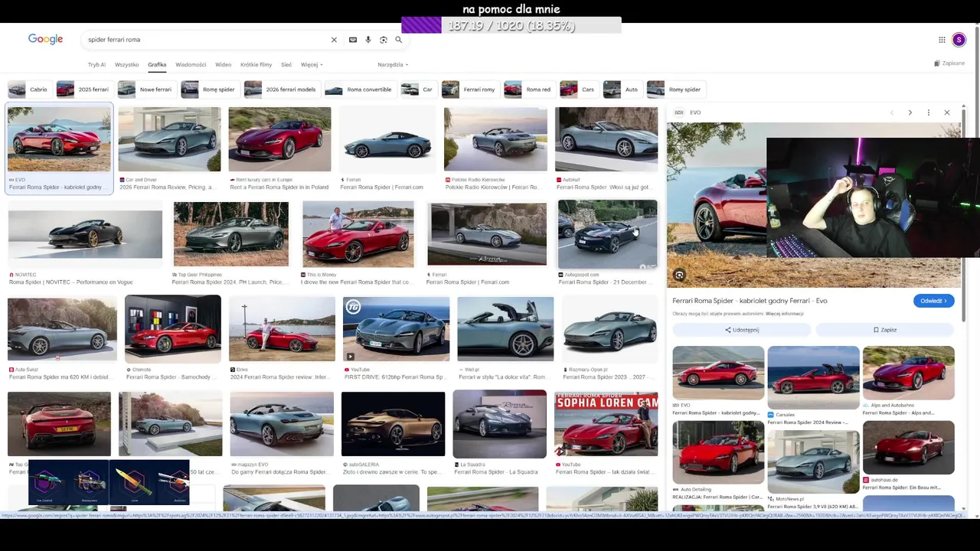Image resolution: width=980 pixels, height=551 pixels.
Task: Go to previous image in preview panel
Action: coord(891,112)
